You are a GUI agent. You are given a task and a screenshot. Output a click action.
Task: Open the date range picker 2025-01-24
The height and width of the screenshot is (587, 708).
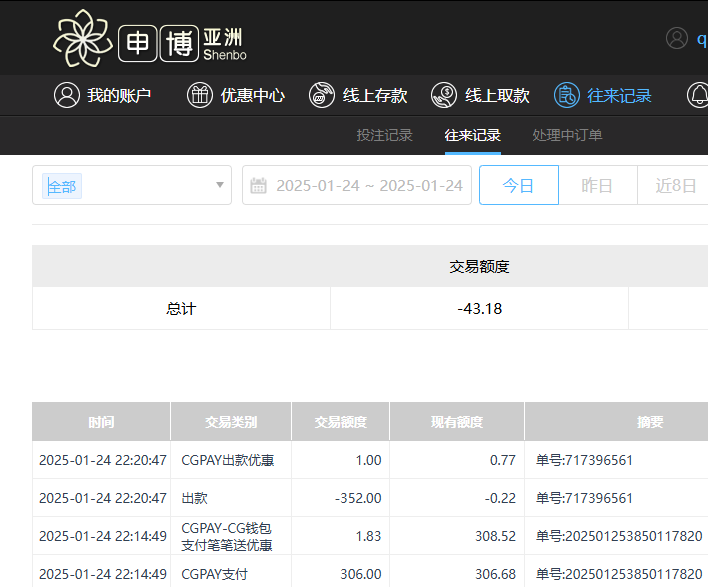point(368,186)
